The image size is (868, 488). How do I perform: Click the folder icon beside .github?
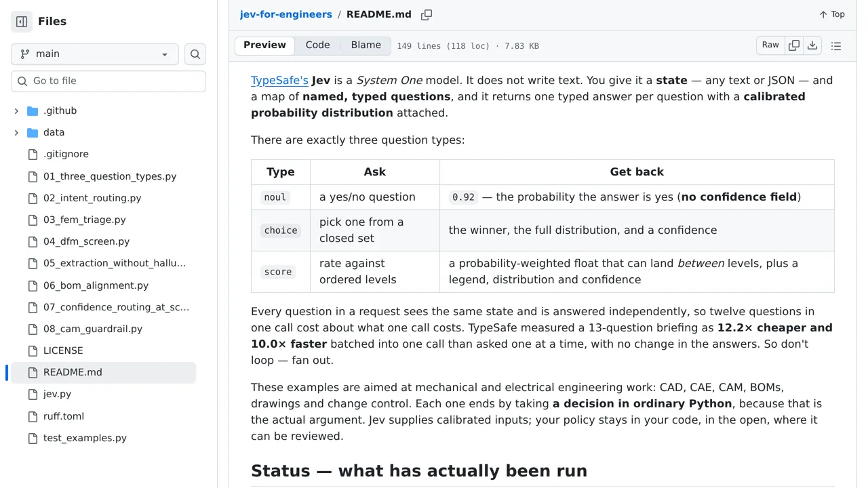click(x=33, y=111)
